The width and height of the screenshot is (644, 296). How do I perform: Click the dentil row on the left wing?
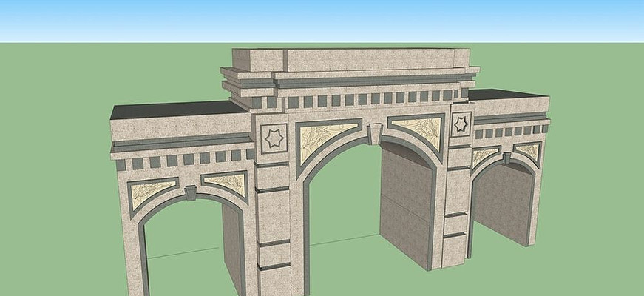(x=185, y=159)
